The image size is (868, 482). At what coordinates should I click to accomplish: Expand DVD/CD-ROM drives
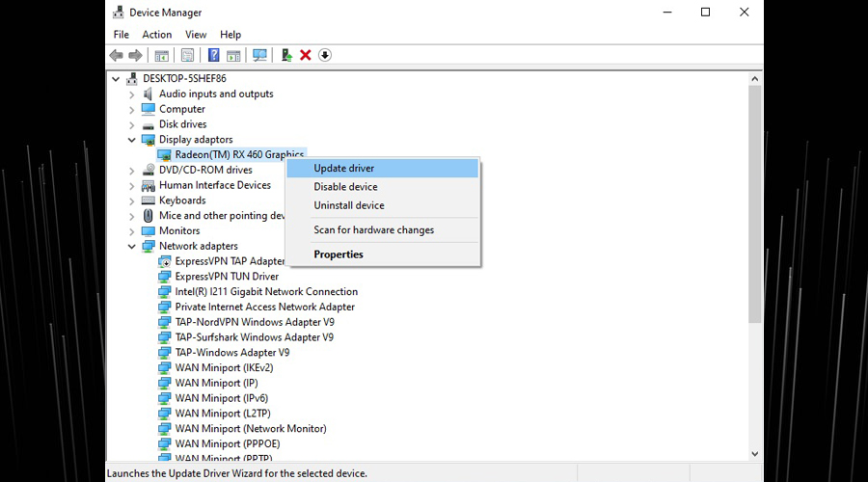(132, 171)
